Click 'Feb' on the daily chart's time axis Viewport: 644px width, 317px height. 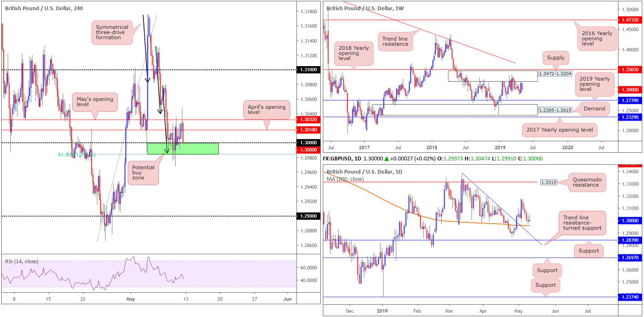[x=418, y=311]
